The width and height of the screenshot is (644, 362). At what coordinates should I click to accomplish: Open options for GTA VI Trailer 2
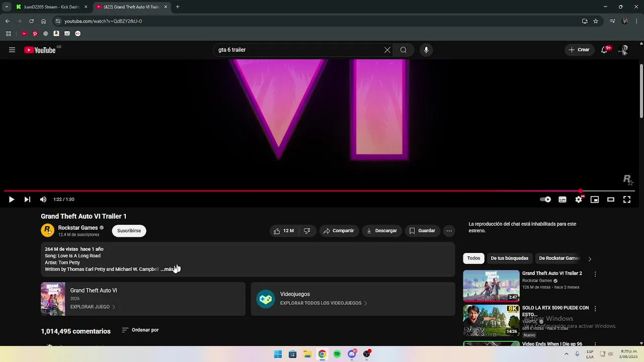[595, 275]
